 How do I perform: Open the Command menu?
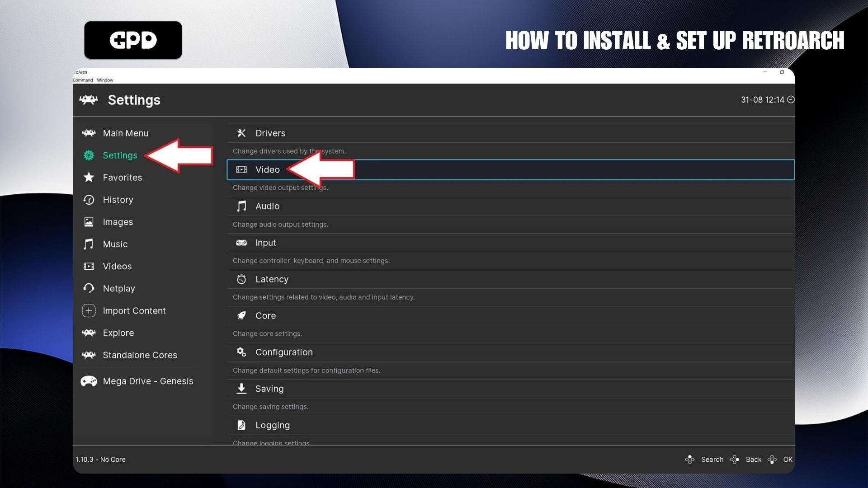pyautogui.click(x=83, y=80)
